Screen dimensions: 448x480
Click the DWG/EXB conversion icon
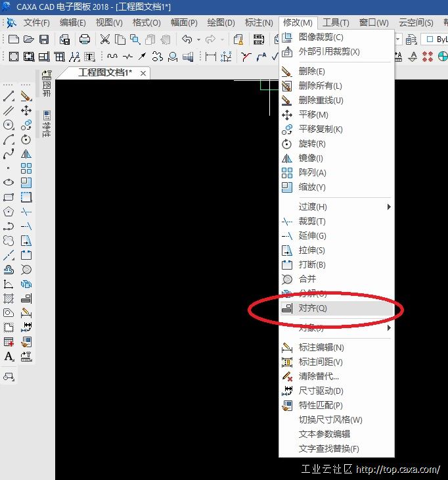(x=259, y=39)
